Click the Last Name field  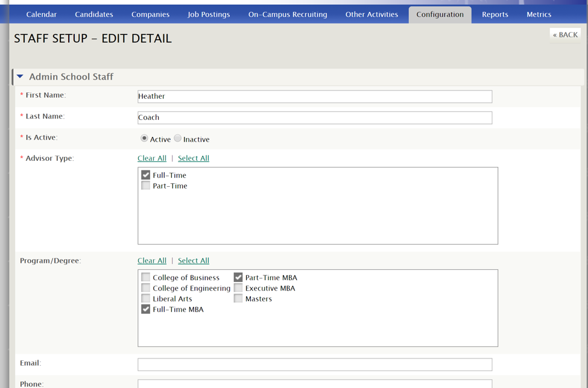tap(315, 117)
